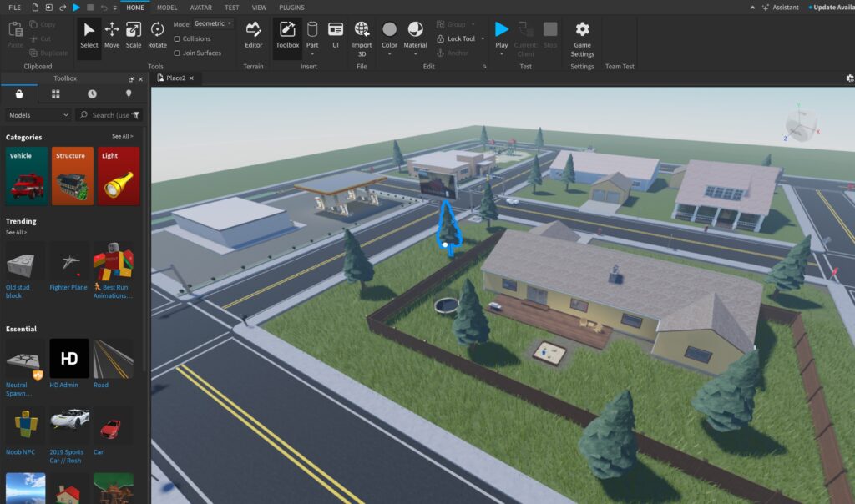Click the Lock Tool
This screenshot has height=504, width=855.
click(x=456, y=38)
